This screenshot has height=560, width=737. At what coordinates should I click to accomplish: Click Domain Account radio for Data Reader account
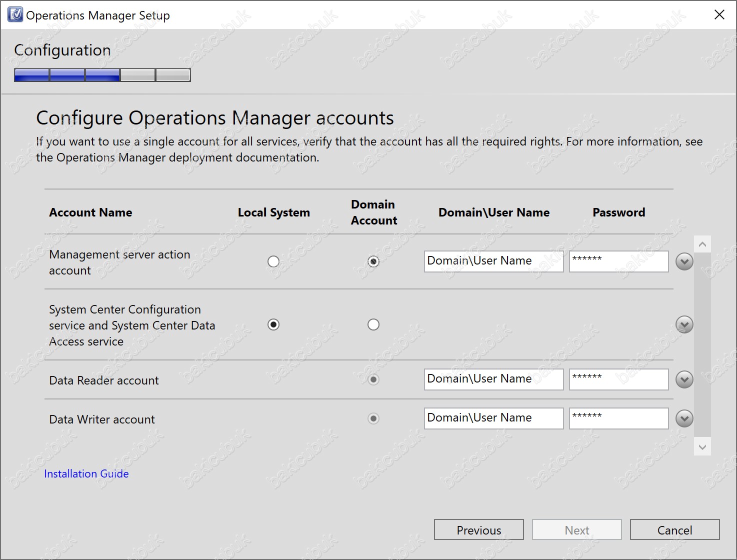point(373,379)
